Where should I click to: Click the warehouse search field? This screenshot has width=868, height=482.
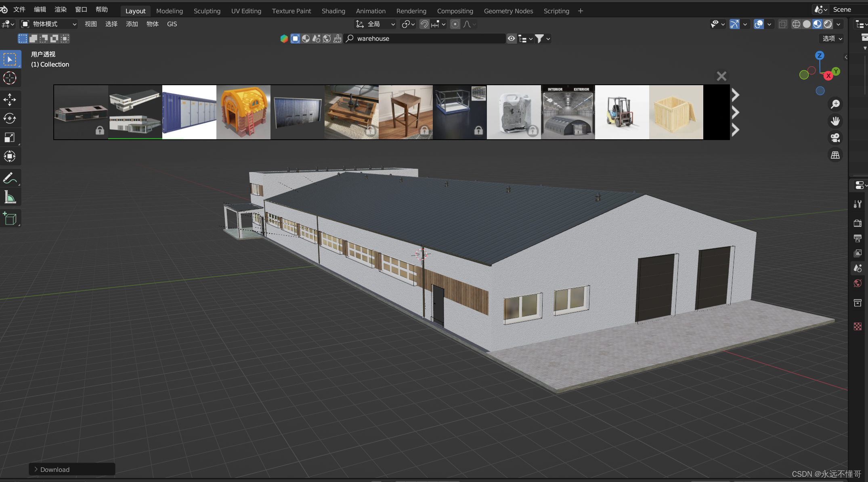[x=424, y=38]
